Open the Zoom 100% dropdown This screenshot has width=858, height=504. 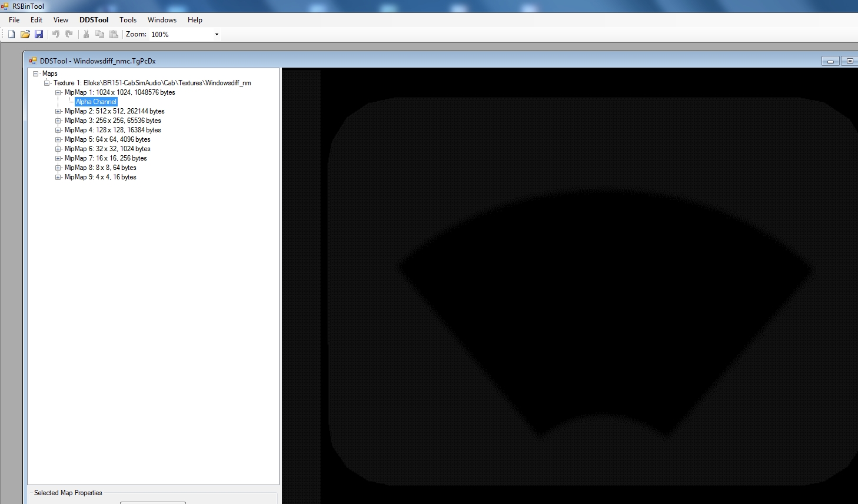217,34
